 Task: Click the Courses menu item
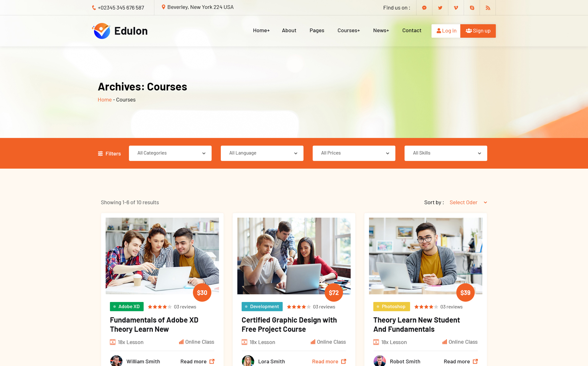pos(349,30)
